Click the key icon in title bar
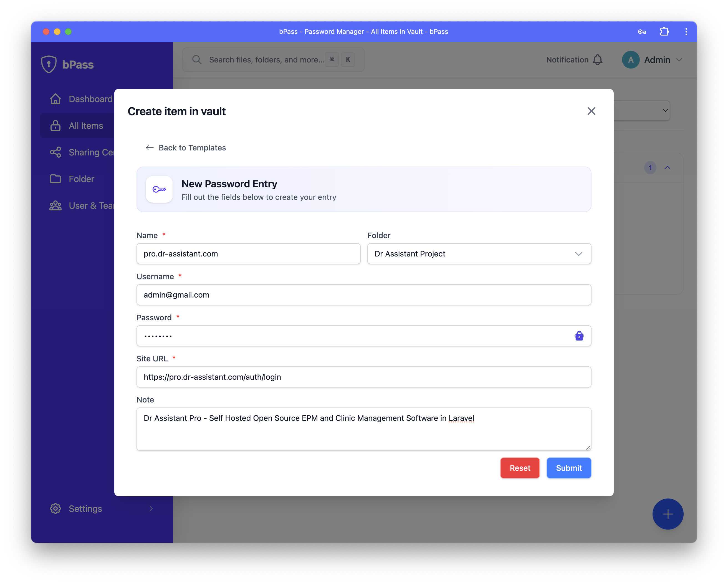The width and height of the screenshot is (728, 584). pos(641,32)
